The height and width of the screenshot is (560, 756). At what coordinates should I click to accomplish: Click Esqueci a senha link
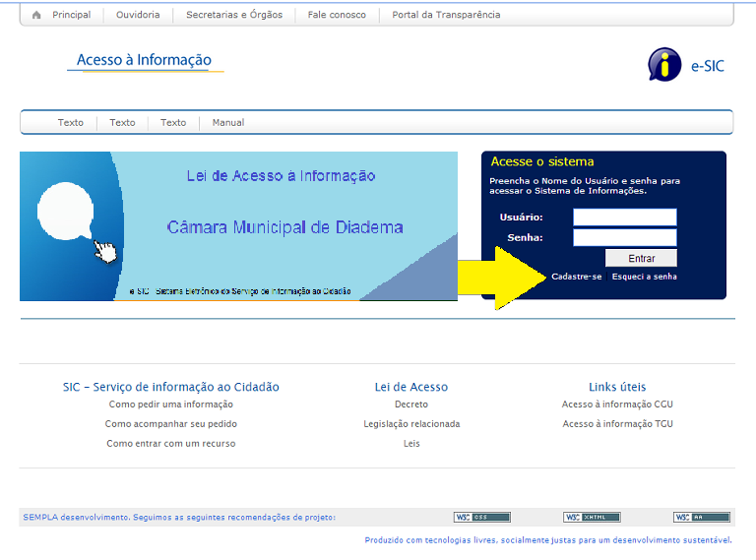point(644,277)
